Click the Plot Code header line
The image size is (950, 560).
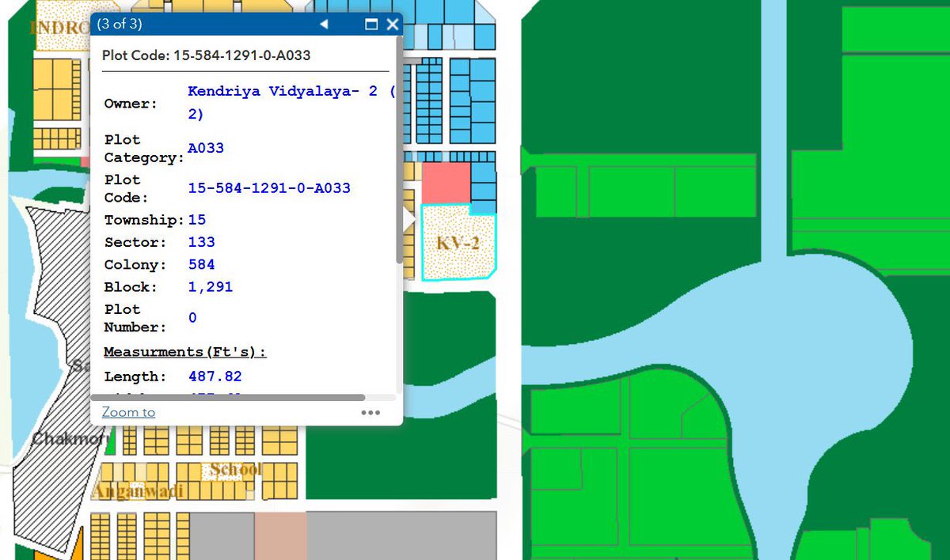click(207, 55)
